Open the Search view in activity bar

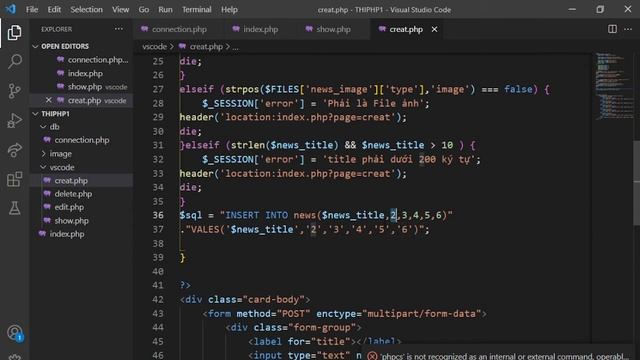(14, 62)
